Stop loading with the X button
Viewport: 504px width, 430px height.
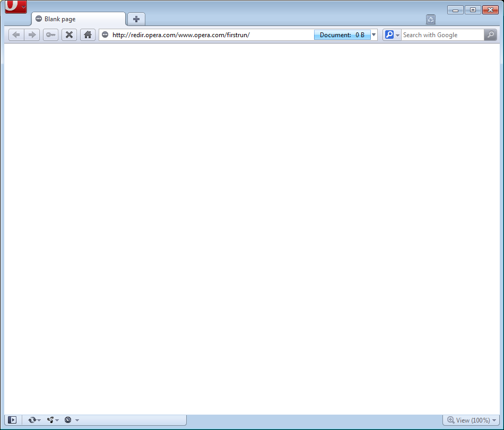coord(69,35)
